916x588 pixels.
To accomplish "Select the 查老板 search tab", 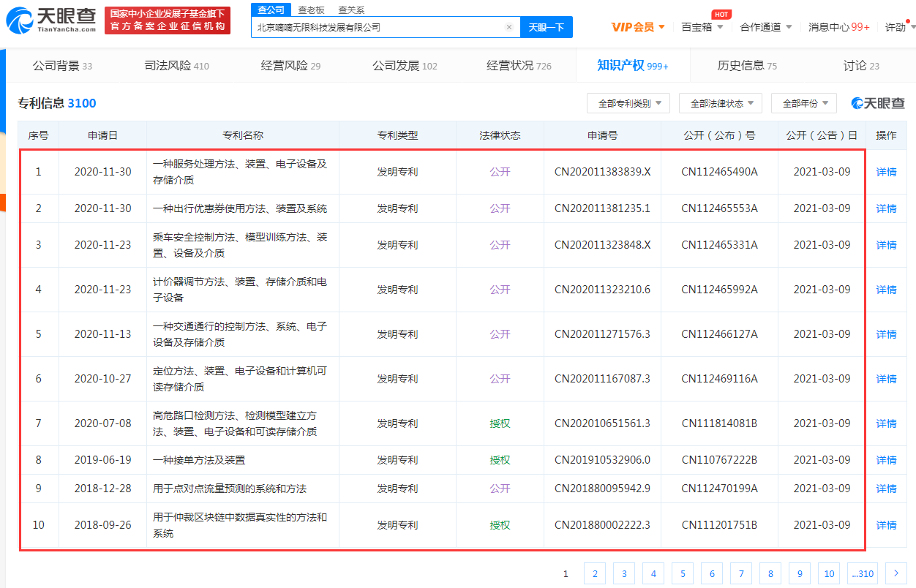I will tap(311, 10).
